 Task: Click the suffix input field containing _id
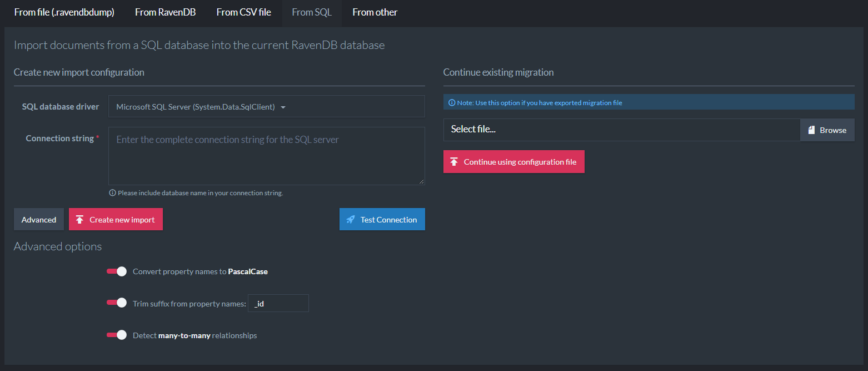(278, 303)
